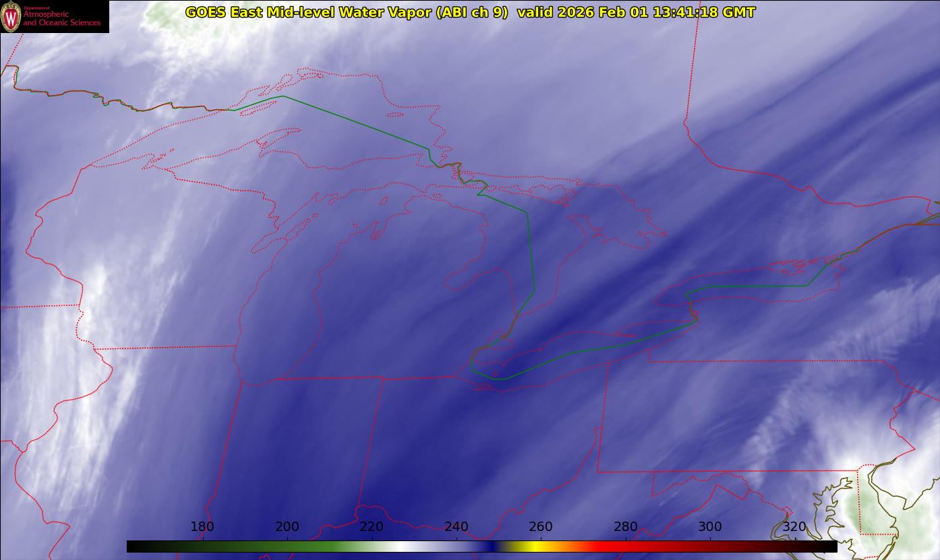Click the Atmospheric and Oceanic Sciences text
940x560 pixels.
(61, 18)
